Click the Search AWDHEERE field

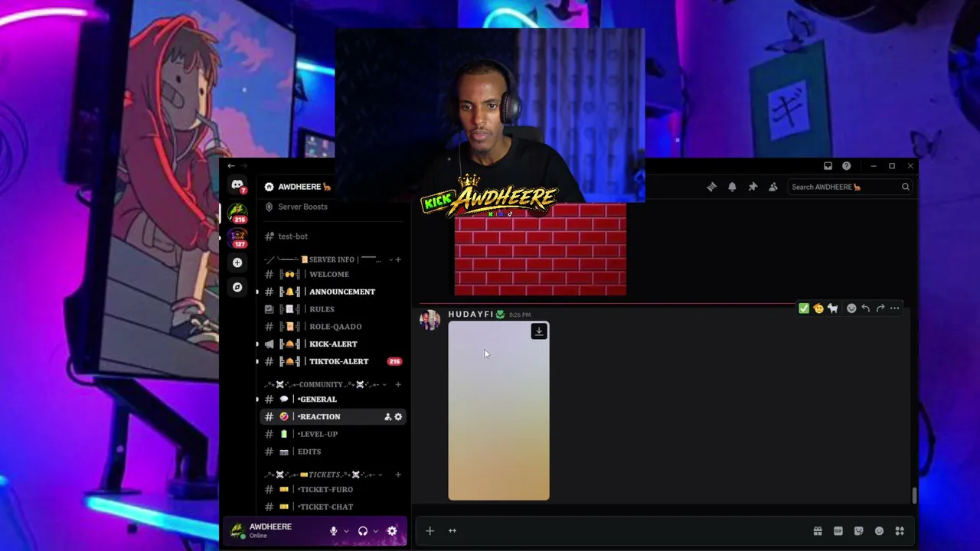pos(850,187)
